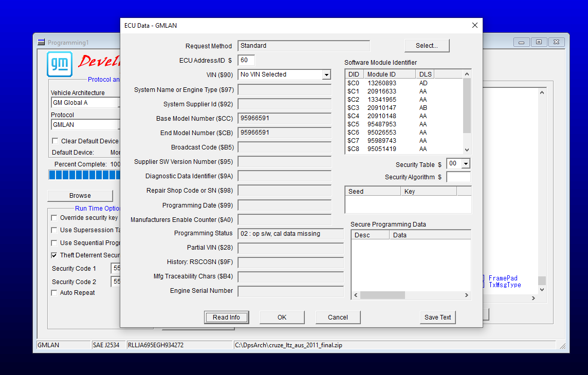Viewport: 588px width, 375px height.
Task: Click the Programming1 window title icon
Action: click(41, 42)
